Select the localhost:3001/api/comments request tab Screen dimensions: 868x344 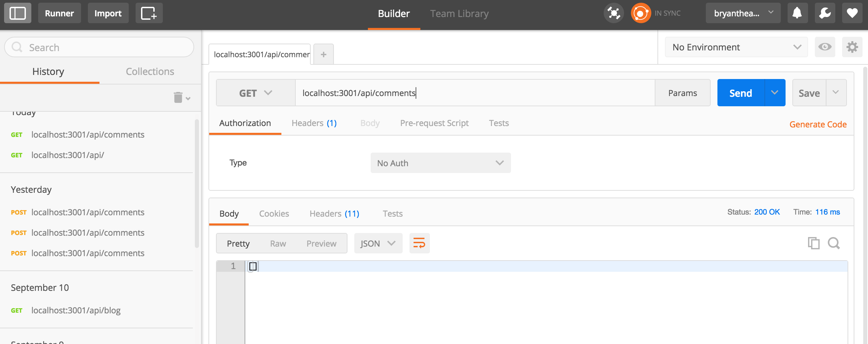(x=260, y=54)
